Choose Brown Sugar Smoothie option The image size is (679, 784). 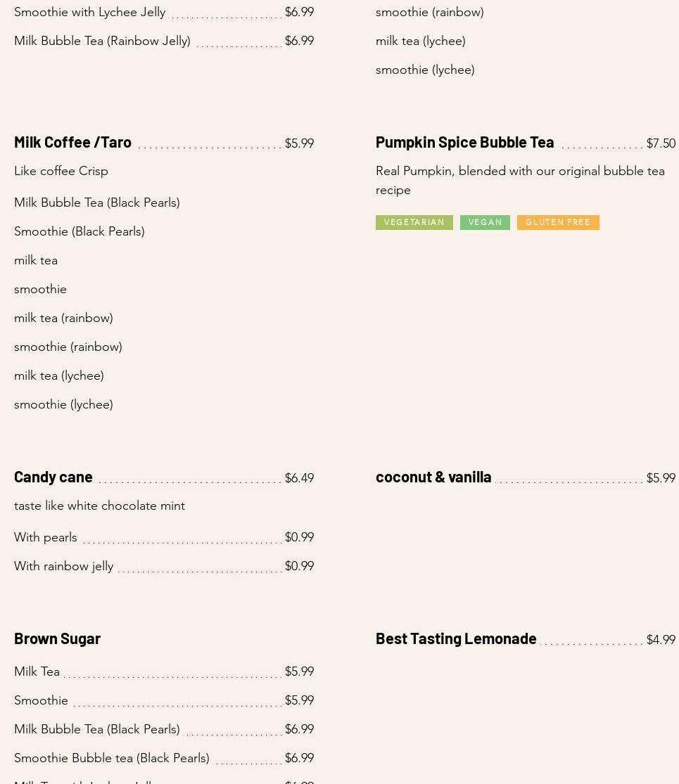pyautogui.click(x=41, y=700)
